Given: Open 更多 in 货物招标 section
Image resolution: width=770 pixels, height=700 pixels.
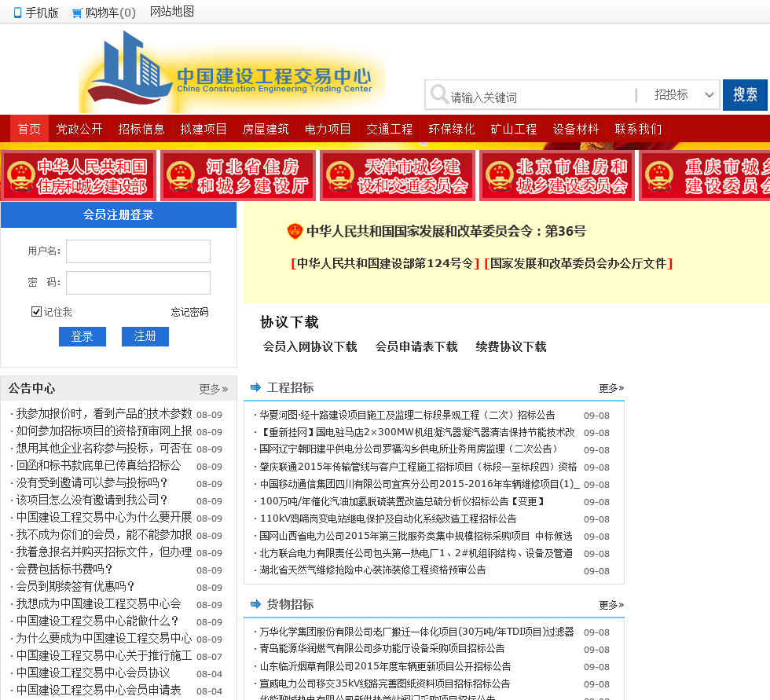Looking at the screenshot, I should click(611, 605).
